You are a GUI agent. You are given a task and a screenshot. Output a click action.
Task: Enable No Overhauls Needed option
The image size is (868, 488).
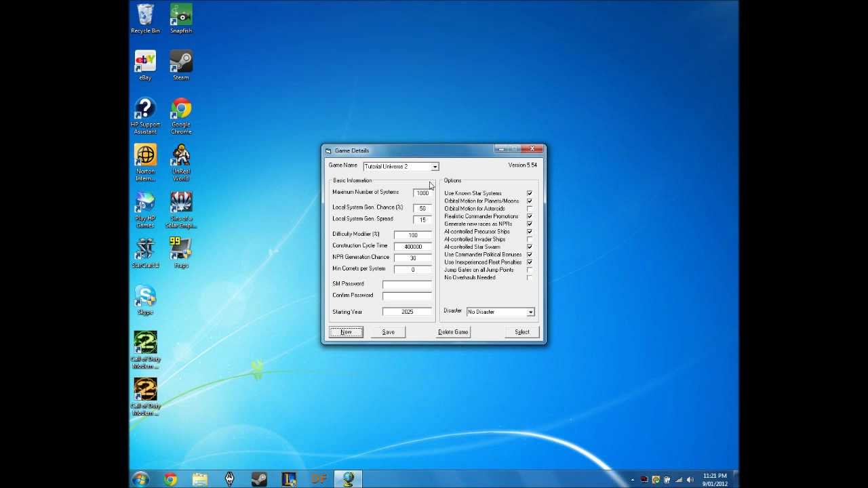[x=530, y=278]
